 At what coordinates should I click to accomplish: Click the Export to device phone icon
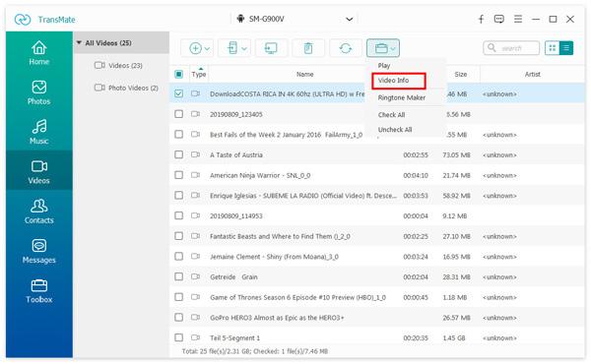232,48
